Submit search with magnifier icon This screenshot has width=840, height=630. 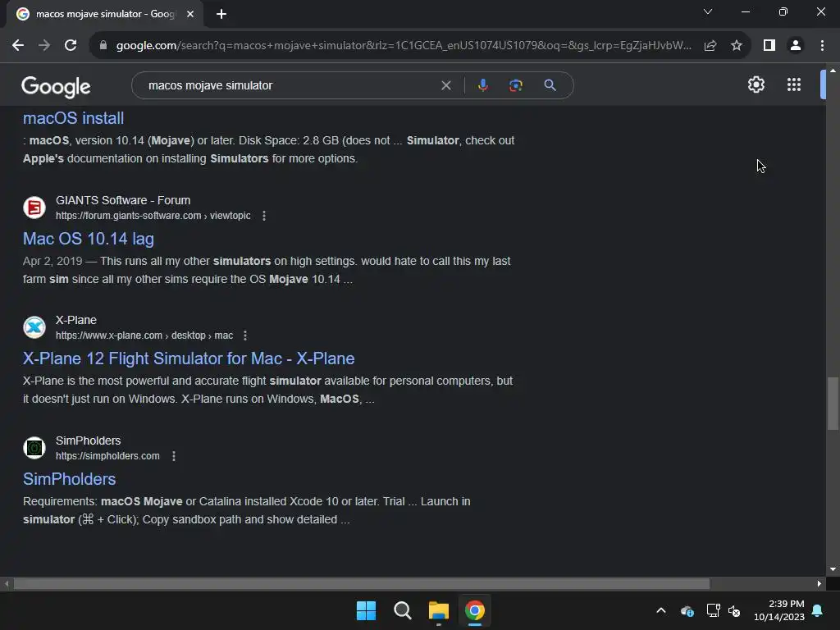pyautogui.click(x=550, y=85)
